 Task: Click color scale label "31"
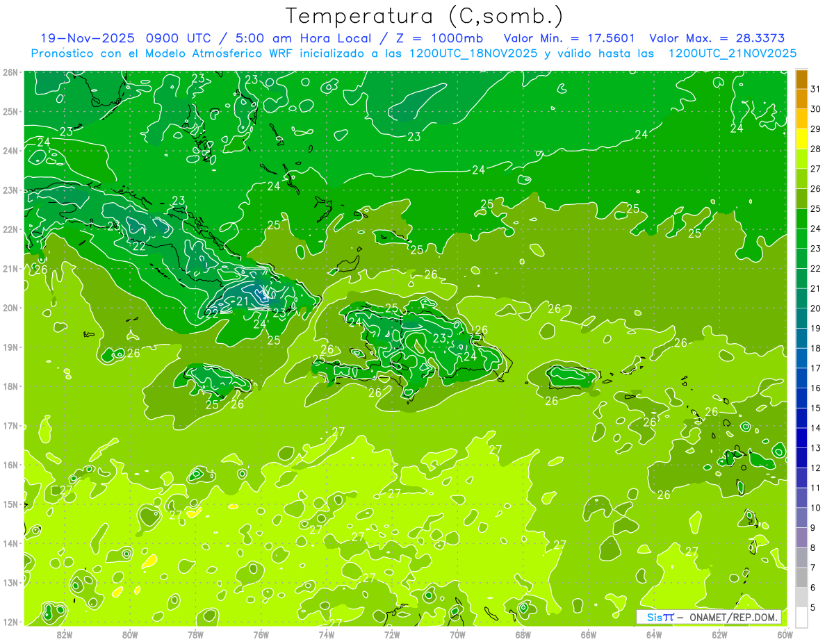pos(816,89)
